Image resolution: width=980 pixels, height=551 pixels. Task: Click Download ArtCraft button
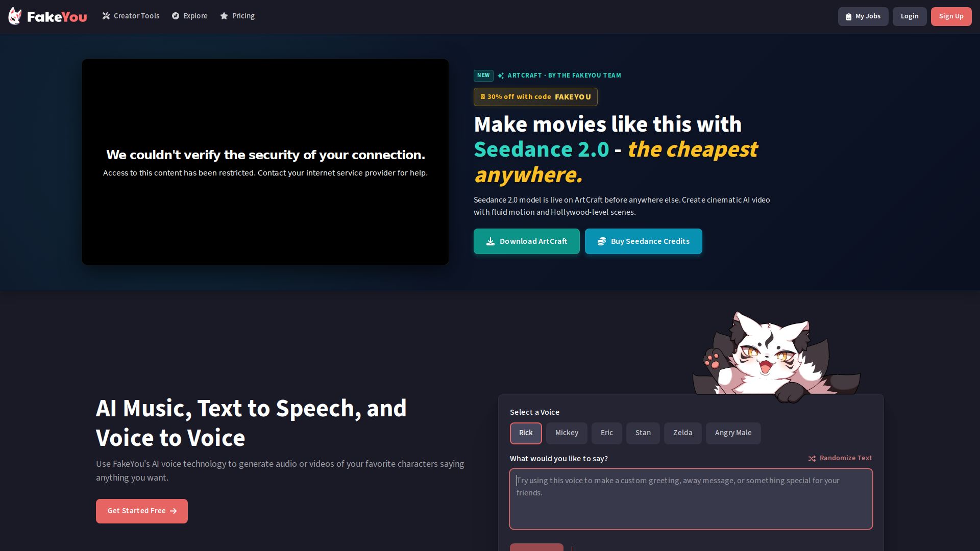(x=527, y=241)
